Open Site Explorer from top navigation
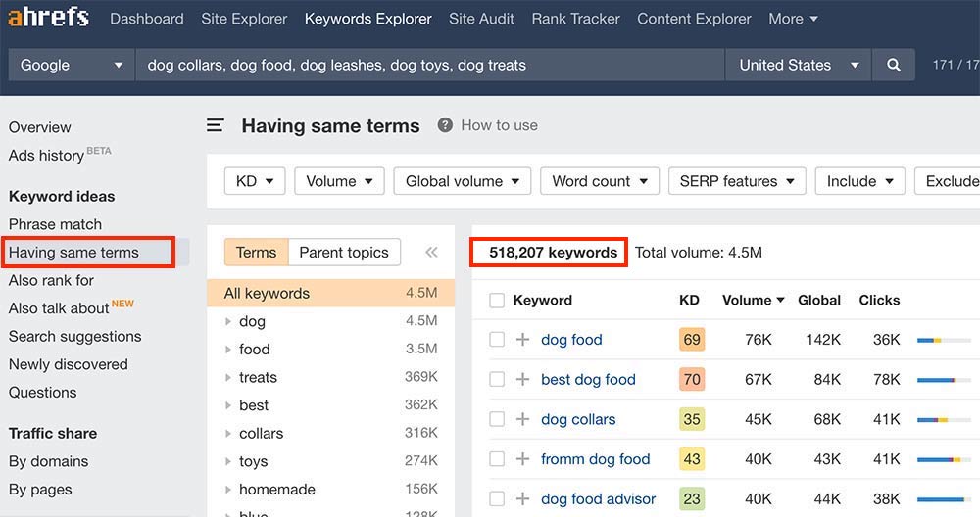The image size is (980, 517). coord(244,19)
